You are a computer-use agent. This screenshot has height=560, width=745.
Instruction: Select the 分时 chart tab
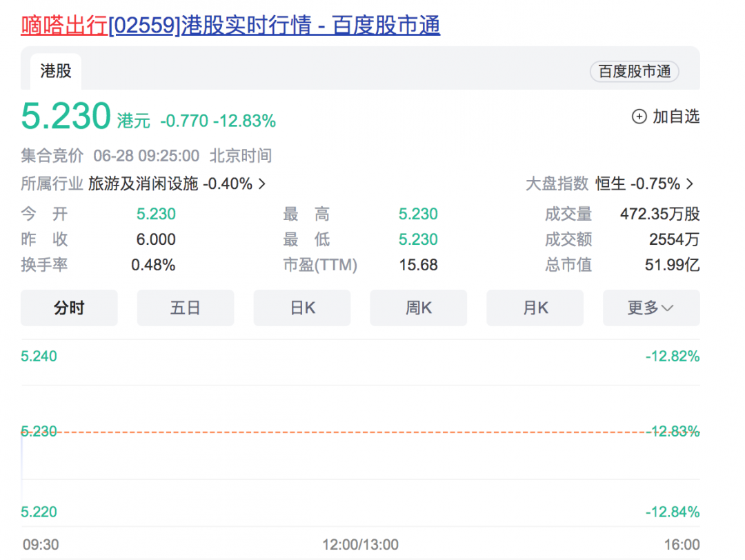click(x=68, y=308)
